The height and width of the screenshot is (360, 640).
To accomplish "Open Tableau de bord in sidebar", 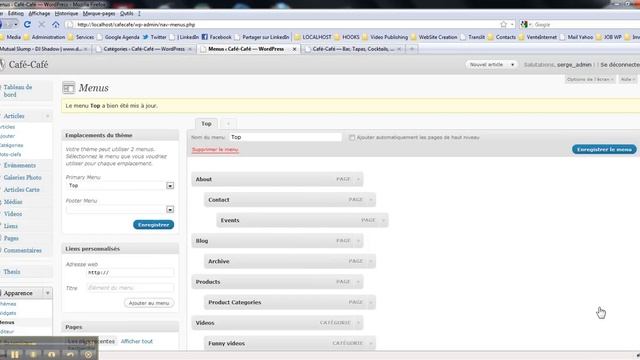I will (18, 91).
